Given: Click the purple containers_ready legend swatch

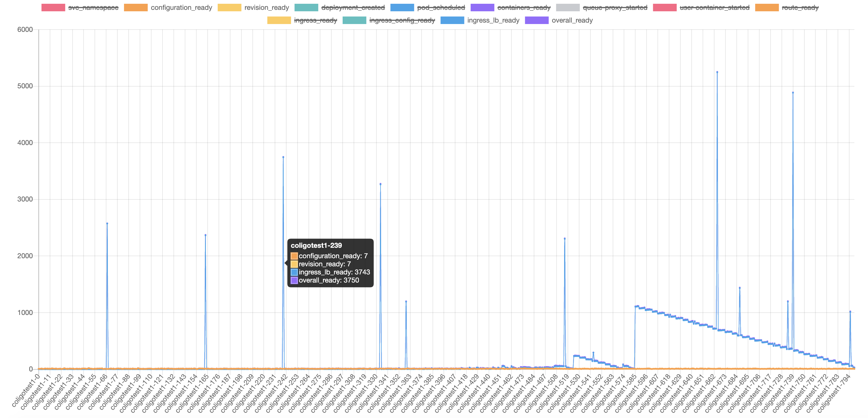Looking at the screenshot, I should (483, 8).
